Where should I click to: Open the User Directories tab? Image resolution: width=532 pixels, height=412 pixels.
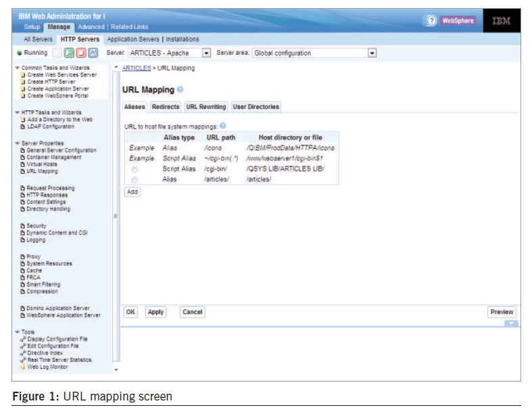click(256, 107)
